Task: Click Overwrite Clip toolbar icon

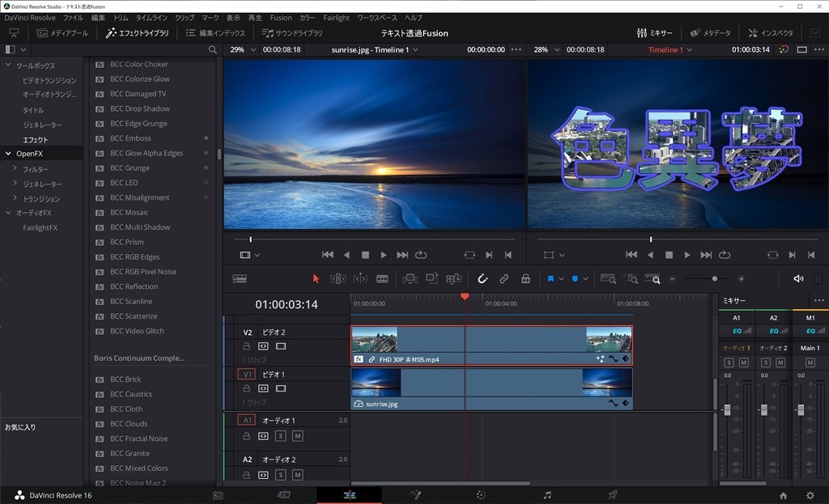Action: 432,278
